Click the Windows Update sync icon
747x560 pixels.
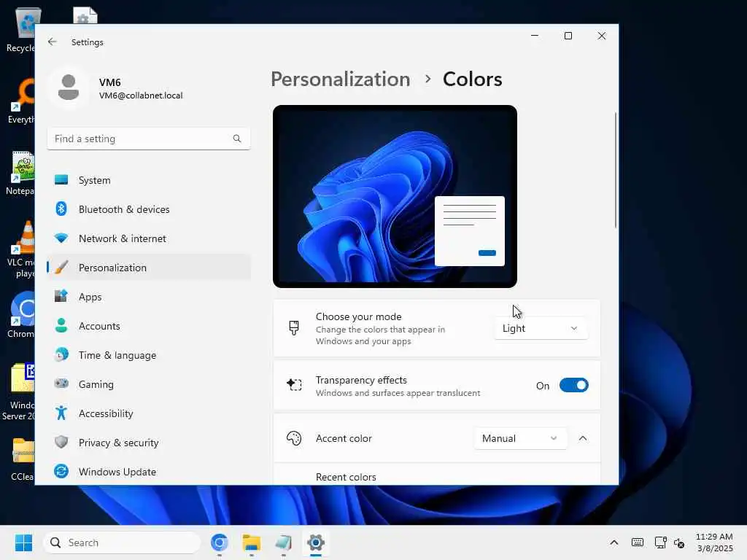click(61, 471)
